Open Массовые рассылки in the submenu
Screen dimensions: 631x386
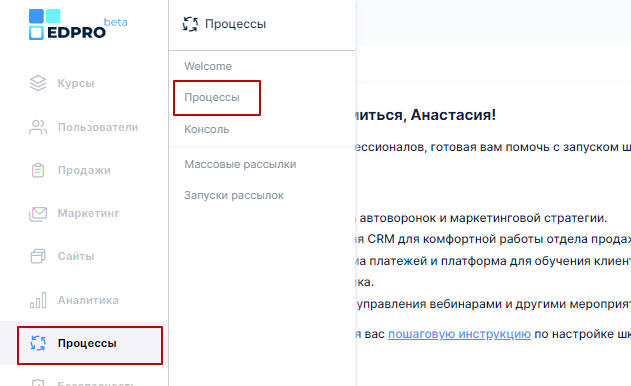240,164
